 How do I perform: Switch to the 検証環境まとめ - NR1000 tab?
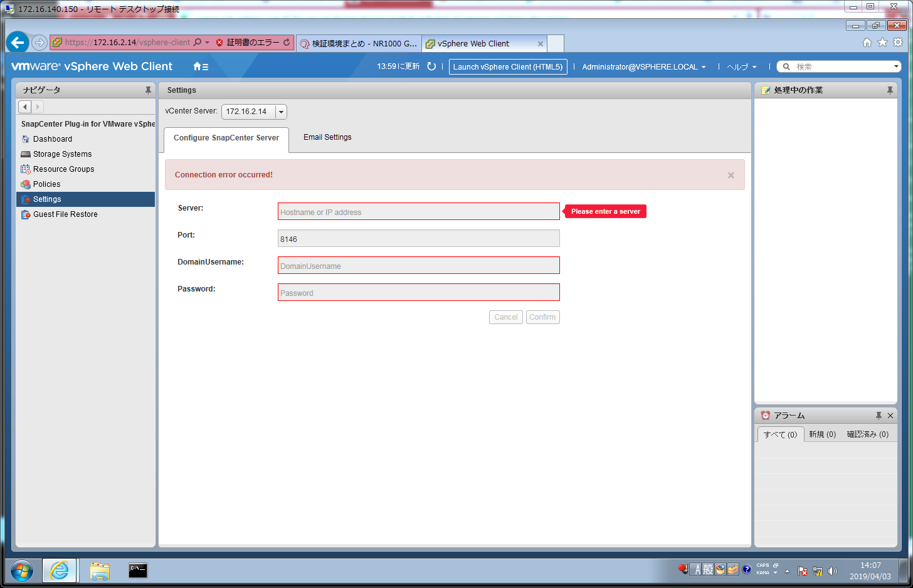(x=359, y=43)
